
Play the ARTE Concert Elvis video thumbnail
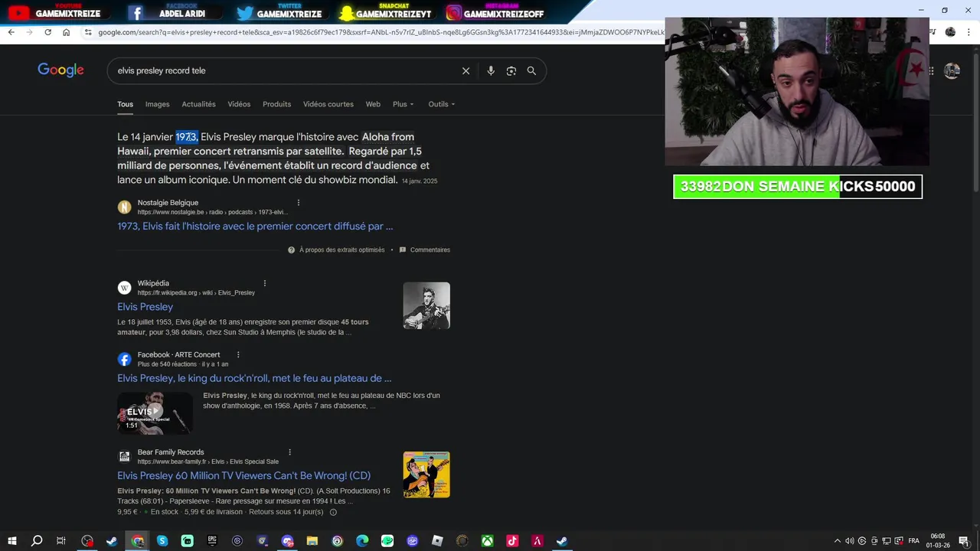click(155, 413)
